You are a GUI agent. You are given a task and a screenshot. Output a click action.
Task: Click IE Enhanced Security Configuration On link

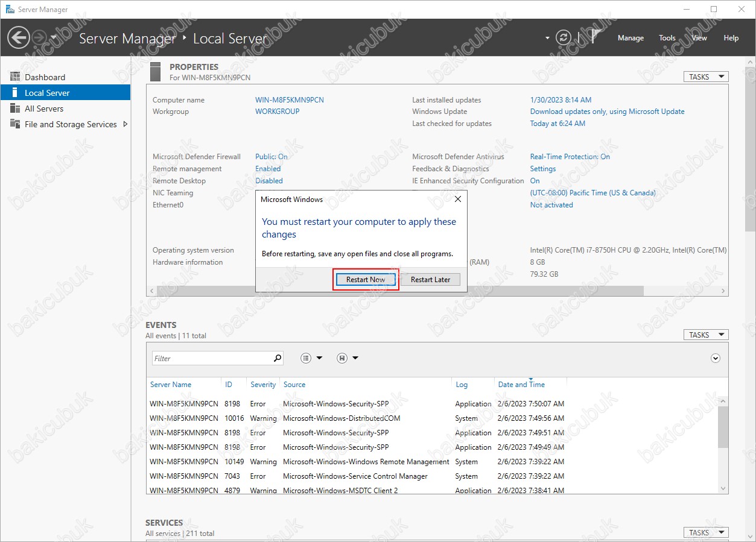pos(535,181)
